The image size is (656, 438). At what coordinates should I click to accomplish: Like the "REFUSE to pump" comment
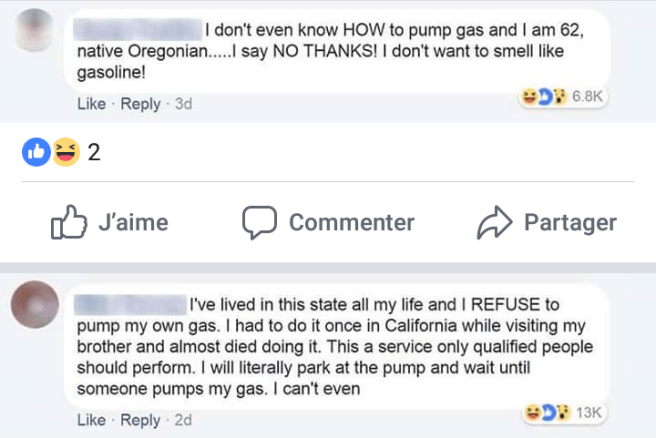[90, 421]
